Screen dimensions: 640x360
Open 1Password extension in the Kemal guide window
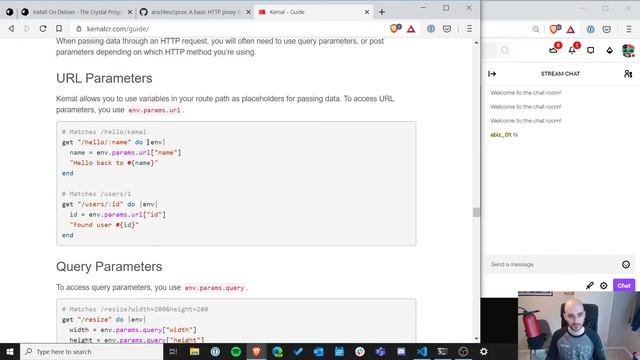tap(431, 29)
